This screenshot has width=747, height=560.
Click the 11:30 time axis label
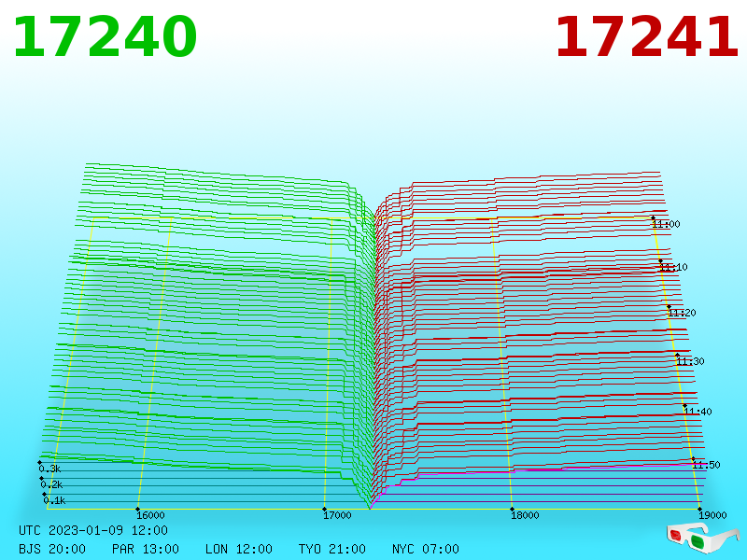click(690, 361)
